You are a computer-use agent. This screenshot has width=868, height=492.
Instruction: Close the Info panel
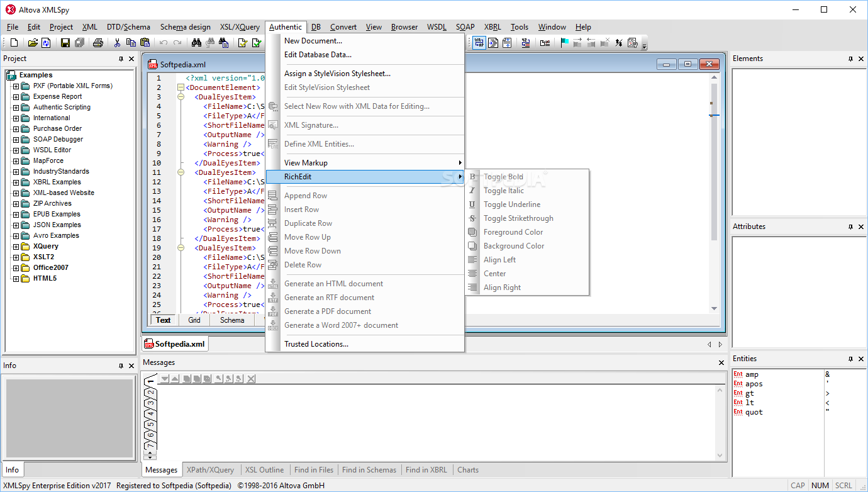point(131,366)
